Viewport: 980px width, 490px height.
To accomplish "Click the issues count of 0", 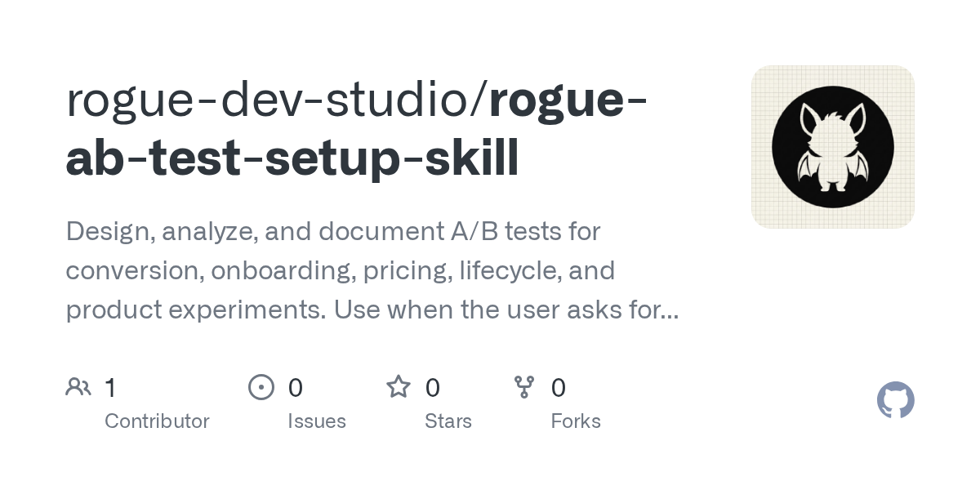I will (x=295, y=387).
